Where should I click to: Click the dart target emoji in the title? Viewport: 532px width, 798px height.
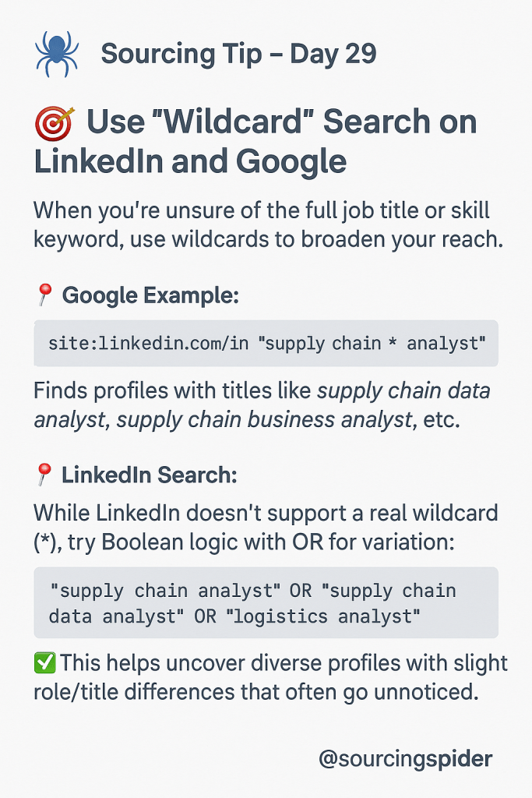(x=55, y=123)
